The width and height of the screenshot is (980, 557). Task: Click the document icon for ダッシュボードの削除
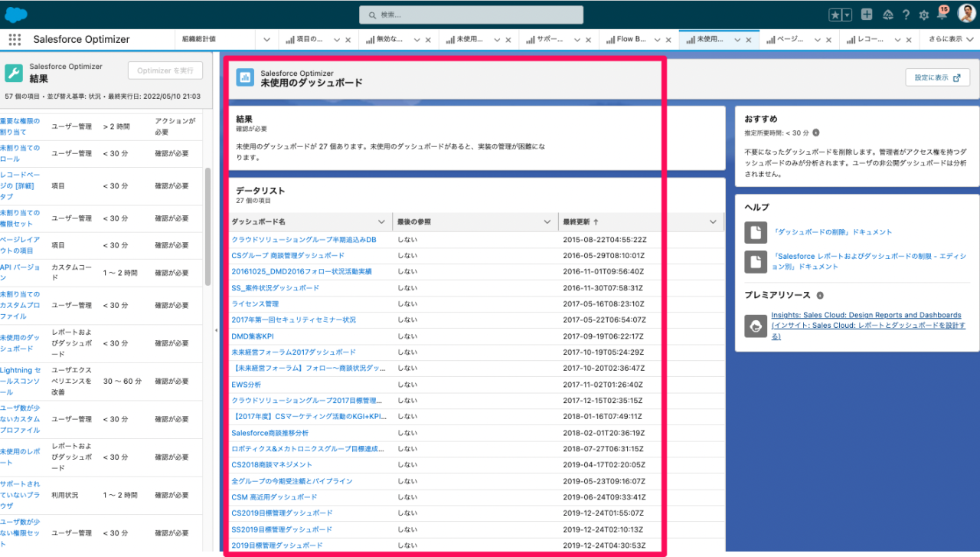[x=756, y=231]
